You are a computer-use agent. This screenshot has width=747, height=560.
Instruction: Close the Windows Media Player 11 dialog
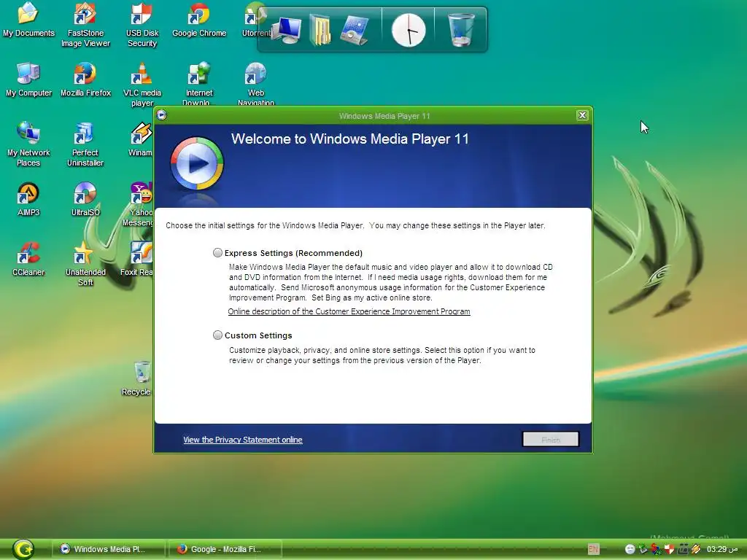coord(582,115)
